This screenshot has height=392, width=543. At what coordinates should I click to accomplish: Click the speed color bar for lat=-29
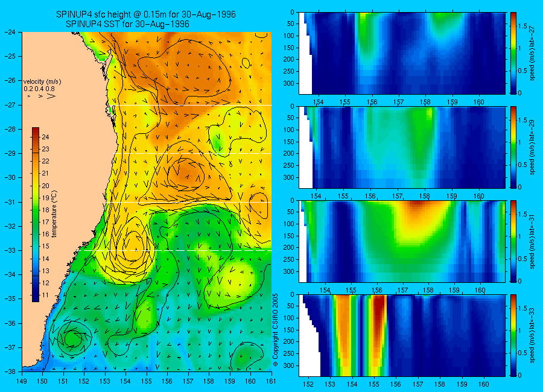point(513,147)
